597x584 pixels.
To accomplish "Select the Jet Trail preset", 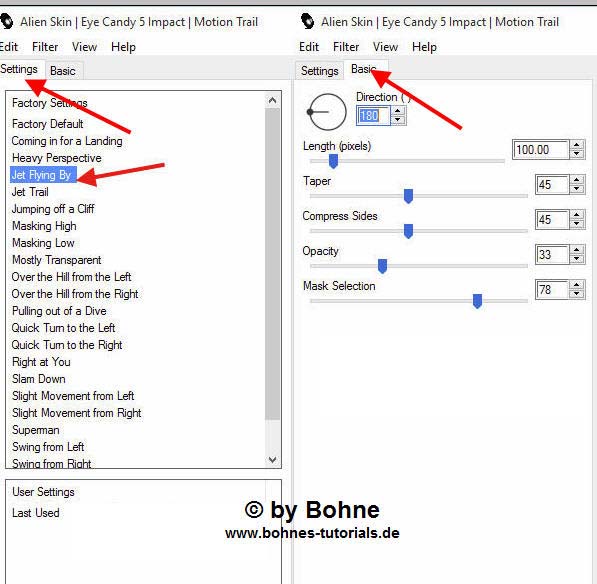I will pyautogui.click(x=30, y=192).
